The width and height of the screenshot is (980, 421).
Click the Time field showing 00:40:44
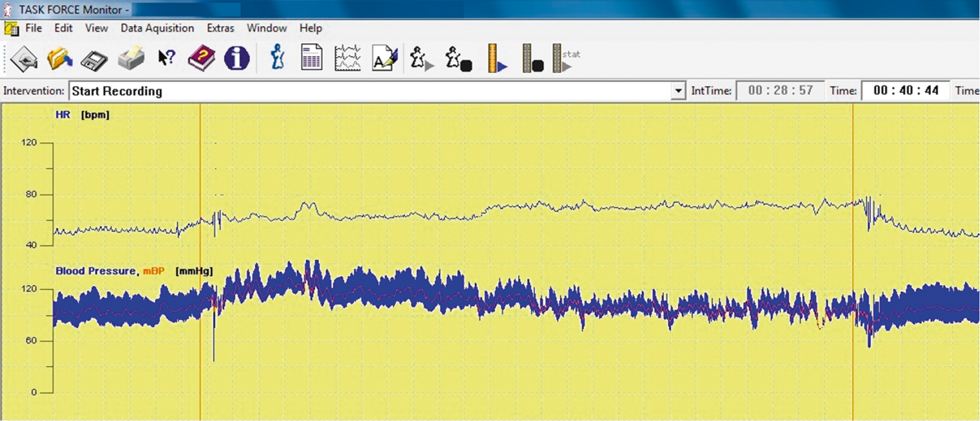(x=905, y=91)
